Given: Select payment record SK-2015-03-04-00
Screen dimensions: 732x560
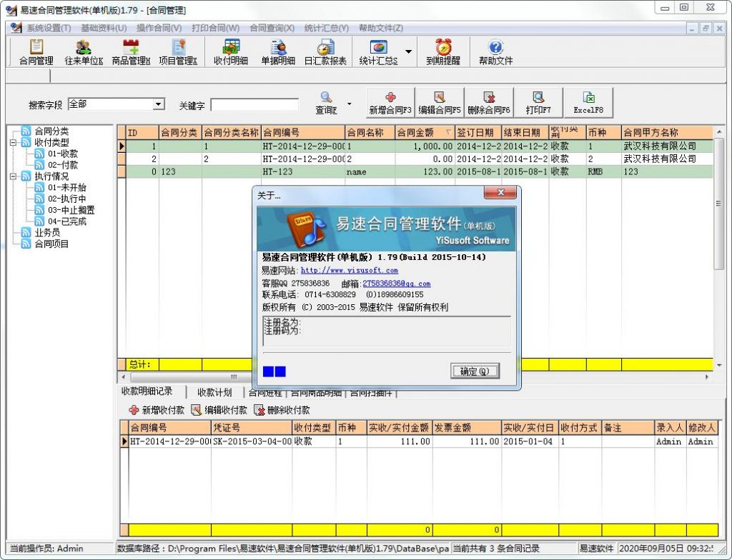Looking at the screenshot, I should pos(419,441).
